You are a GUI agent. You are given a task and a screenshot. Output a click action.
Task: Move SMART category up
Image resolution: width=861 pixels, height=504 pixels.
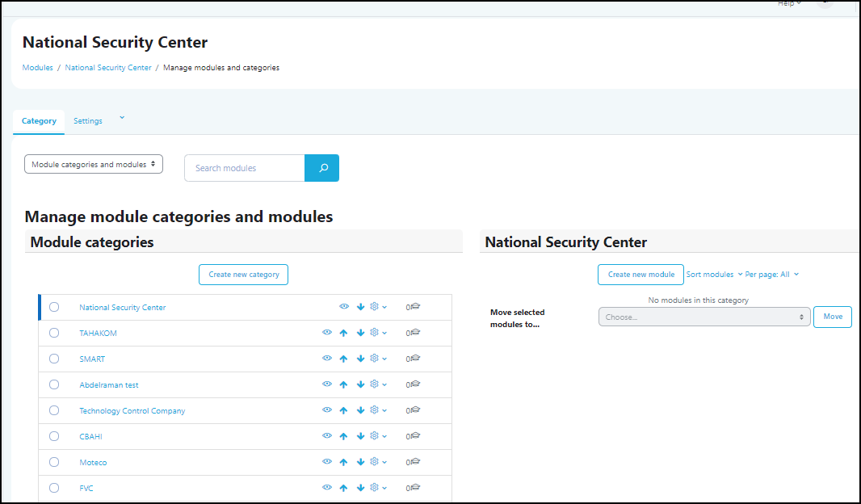click(x=344, y=359)
